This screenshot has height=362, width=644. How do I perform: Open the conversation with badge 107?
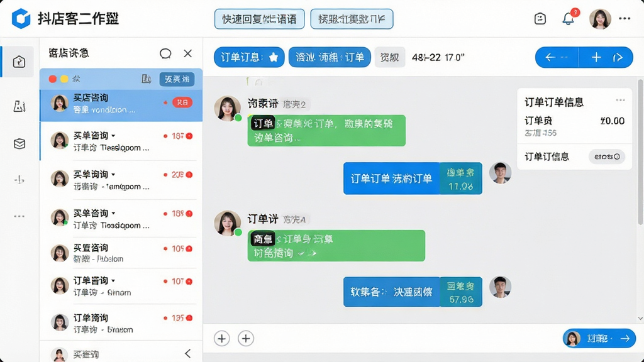pos(121,286)
